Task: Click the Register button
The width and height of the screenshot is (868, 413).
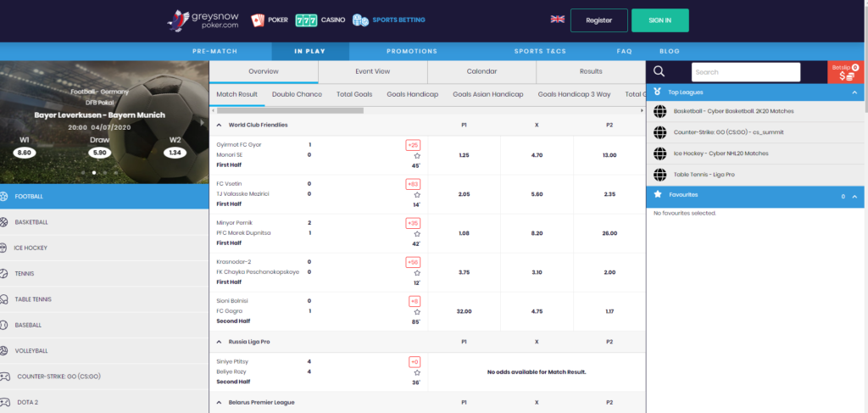Action: click(599, 20)
